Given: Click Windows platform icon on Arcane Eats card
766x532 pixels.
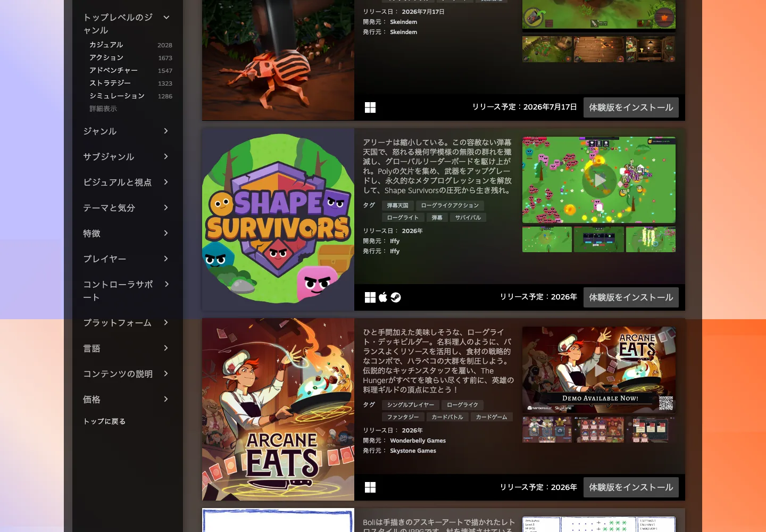Looking at the screenshot, I should tap(370, 487).
